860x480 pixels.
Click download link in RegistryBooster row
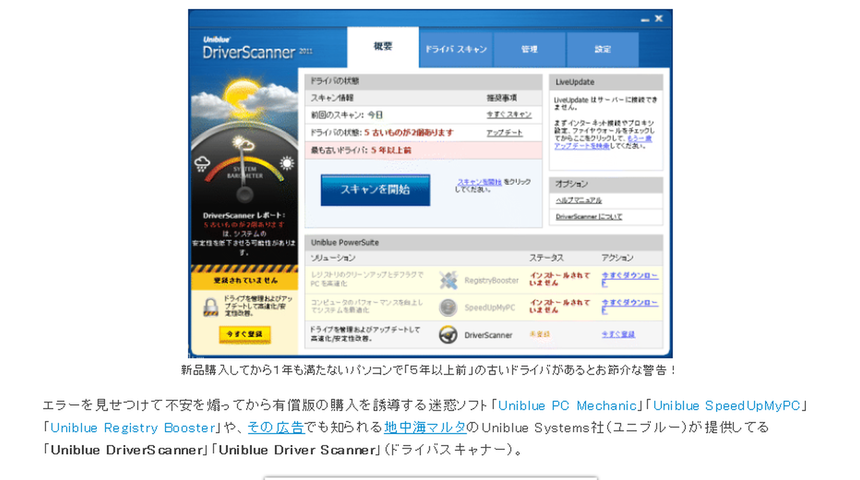tap(630, 279)
